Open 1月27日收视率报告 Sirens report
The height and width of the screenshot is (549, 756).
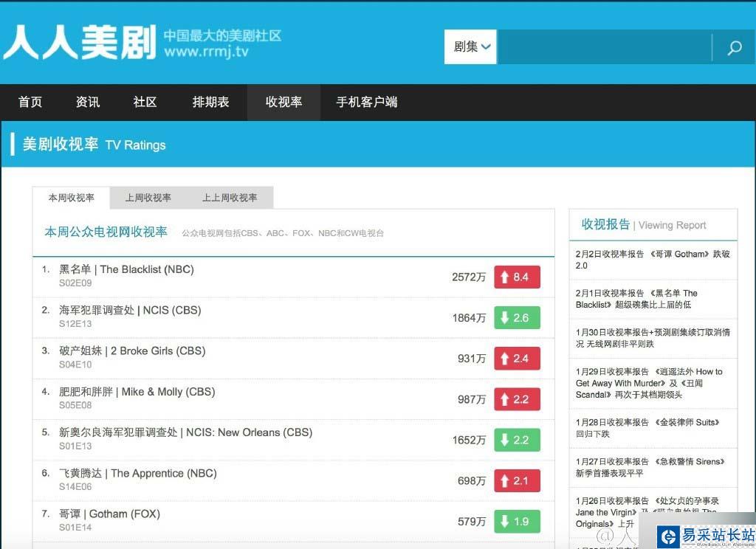(650, 467)
